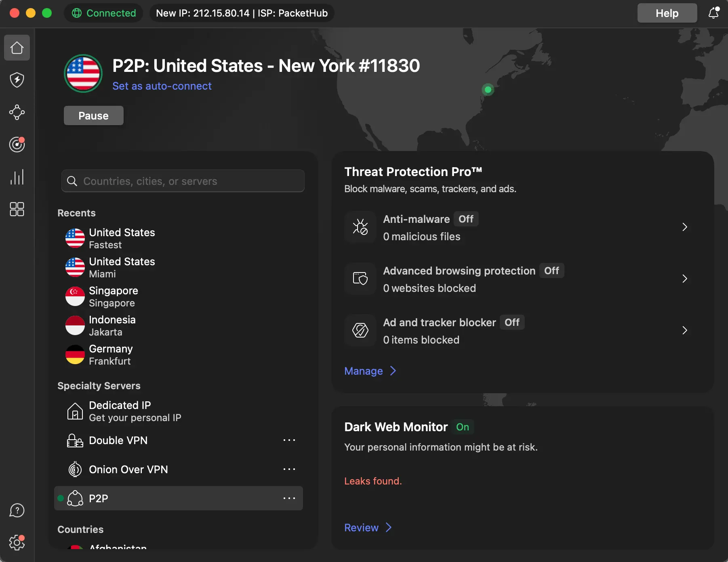728x562 pixels.
Task: Turn on Advanced browsing protection
Action: tap(551, 271)
